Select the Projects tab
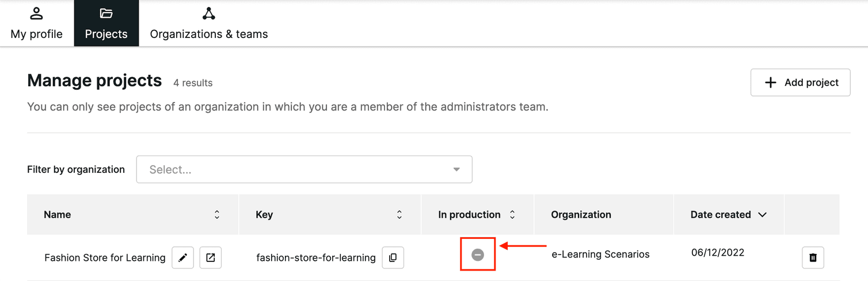The width and height of the screenshot is (868, 281). coord(106,24)
